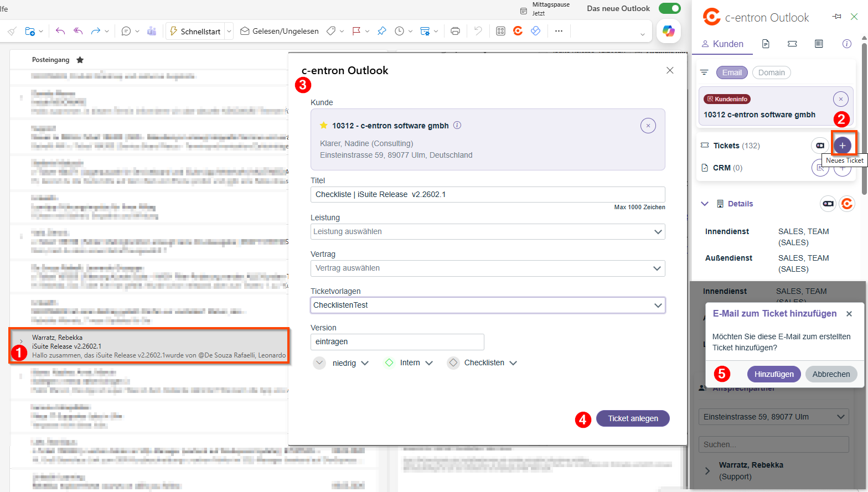
Task: Toggle the switch icon beside Details
Action: [x=828, y=204]
